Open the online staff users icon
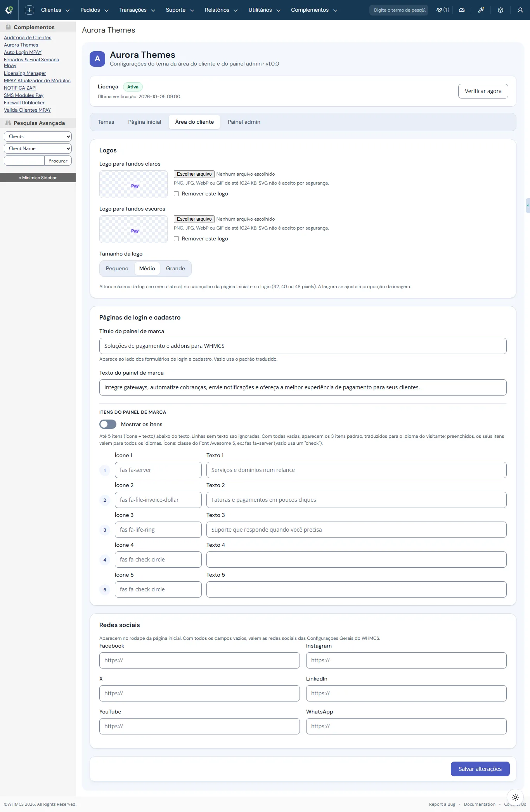The width and height of the screenshot is (530, 812). [443, 10]
